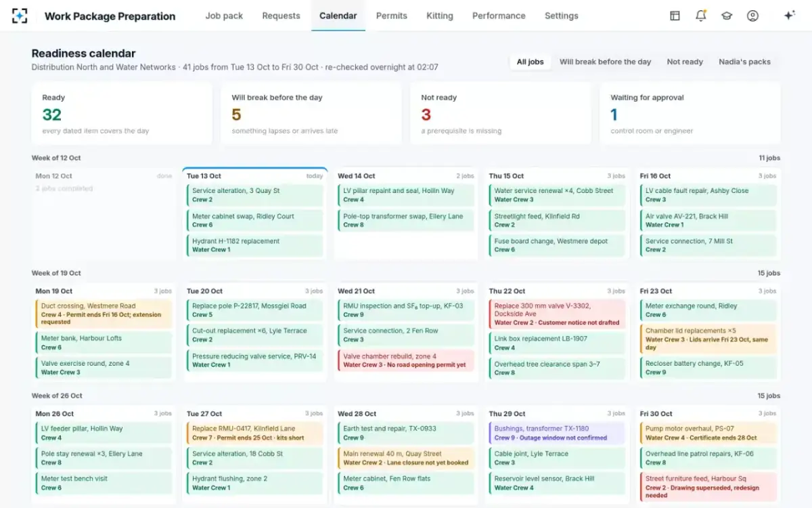Open Service connection, 2 Fen Row job
The width and height of the screenshot is (812, 508).
tap(406, 335)
